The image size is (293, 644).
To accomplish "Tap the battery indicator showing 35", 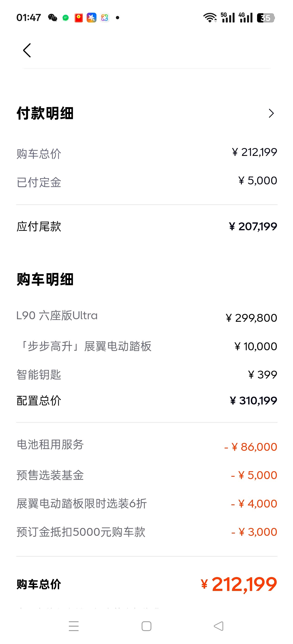I will coord(266,18).
